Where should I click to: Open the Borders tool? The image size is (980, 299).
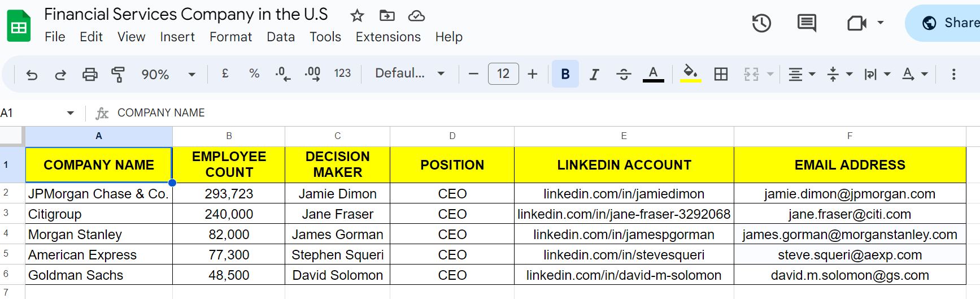click(721, 74)
